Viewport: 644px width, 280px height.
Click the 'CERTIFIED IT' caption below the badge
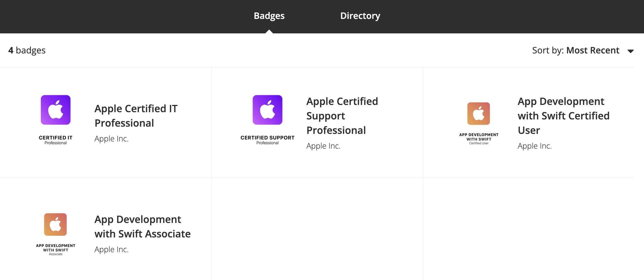[x=56, y=138]
